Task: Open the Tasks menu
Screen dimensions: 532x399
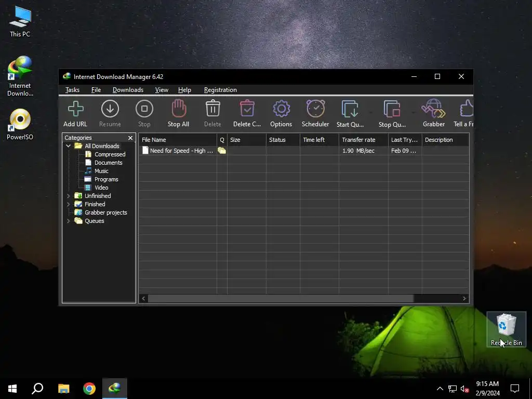Action: pos(72,90)
